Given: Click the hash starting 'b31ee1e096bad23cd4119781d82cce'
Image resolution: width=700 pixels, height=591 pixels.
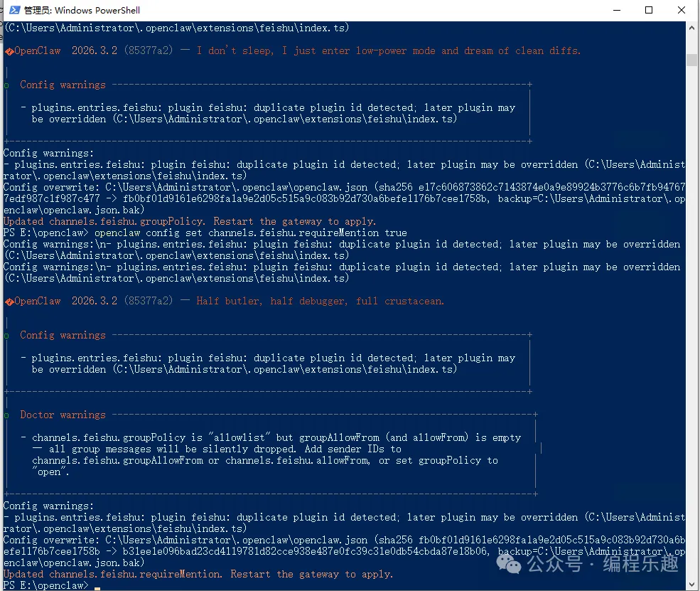Looking at the screenshot, I should click(305, 551).
